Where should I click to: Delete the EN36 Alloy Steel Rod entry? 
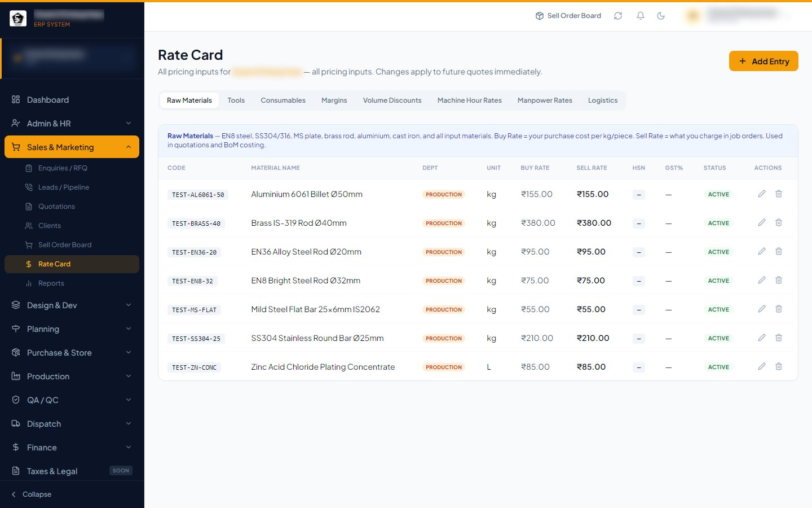(x=779, y=251)
